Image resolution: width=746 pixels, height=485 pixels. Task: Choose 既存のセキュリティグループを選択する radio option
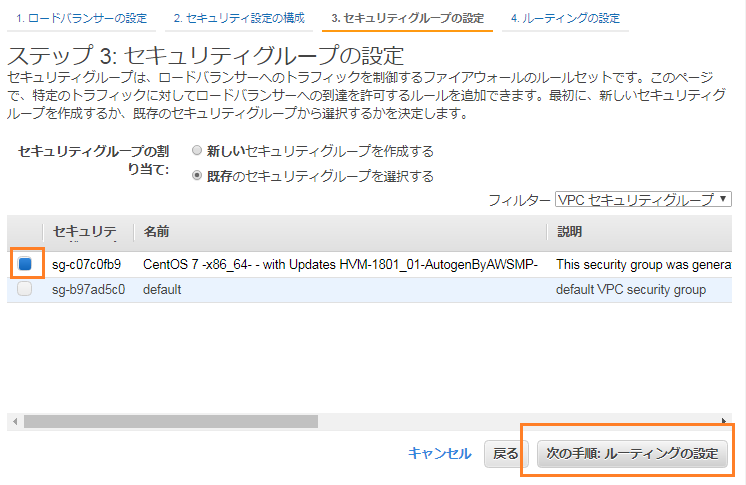(197, 176)
